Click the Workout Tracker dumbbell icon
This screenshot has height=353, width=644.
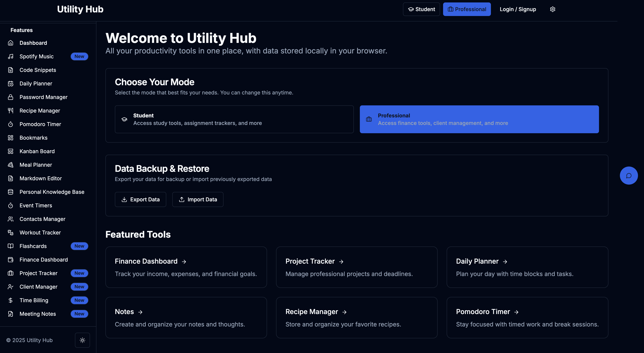(11, 233)
